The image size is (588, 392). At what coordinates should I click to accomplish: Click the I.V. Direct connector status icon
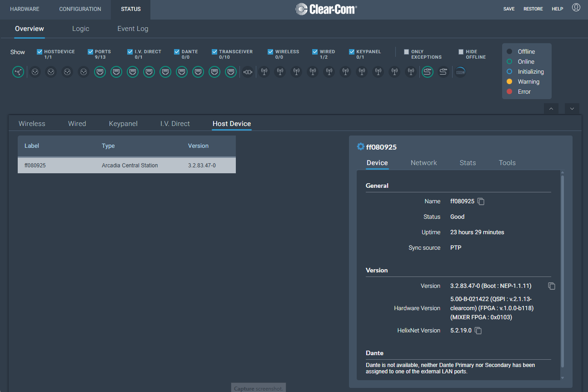[248, 72]
